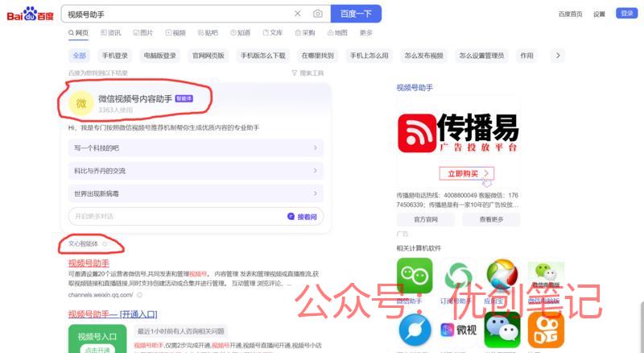
Task: Open the 订阅号助手 app icon
Action: click(458, 276)
